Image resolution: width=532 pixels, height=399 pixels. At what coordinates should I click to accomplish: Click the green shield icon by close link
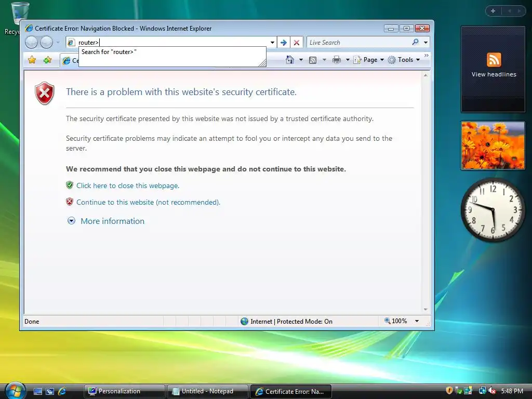click(x=70, y=185)
